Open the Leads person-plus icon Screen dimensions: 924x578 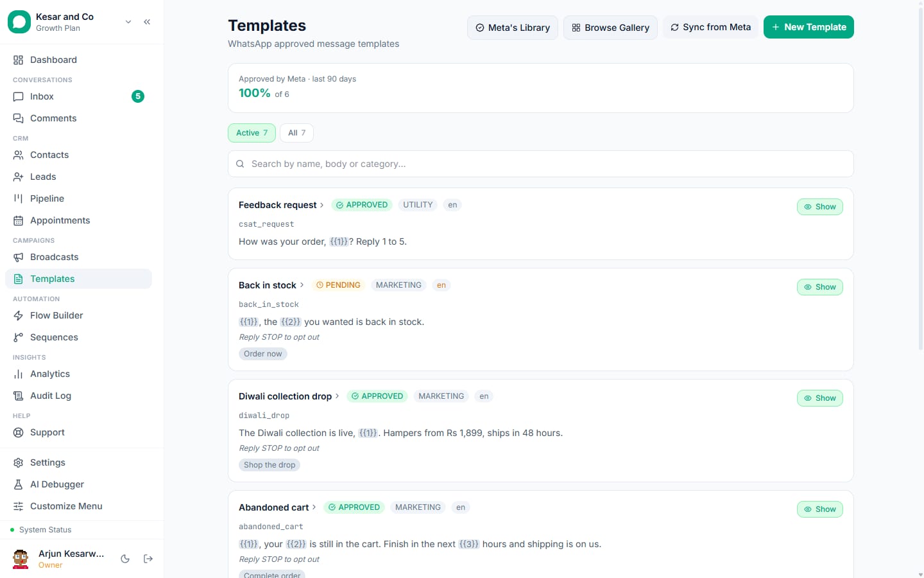18,177
